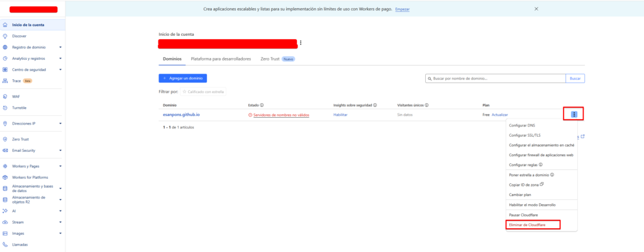Click the Zero Trust sidebar icon

tap(5, 139)
